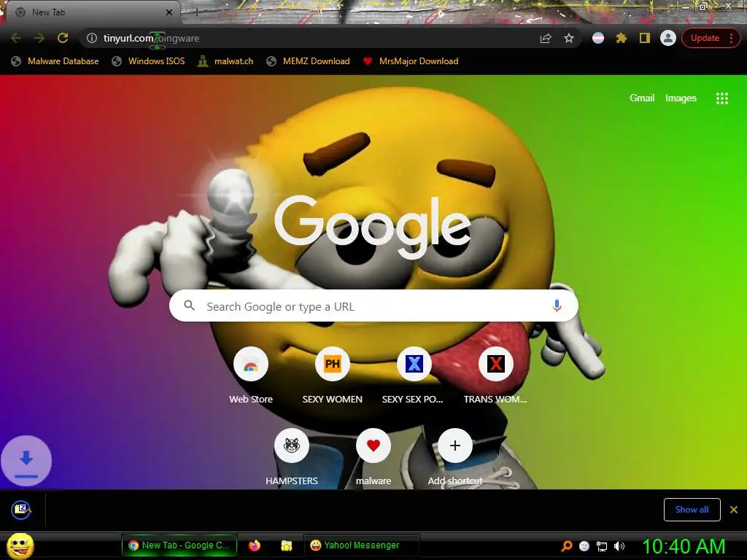Viewport: 747px width, 560px height.
Task: Open the magnifier tray icon
Action: click(567, 546)
